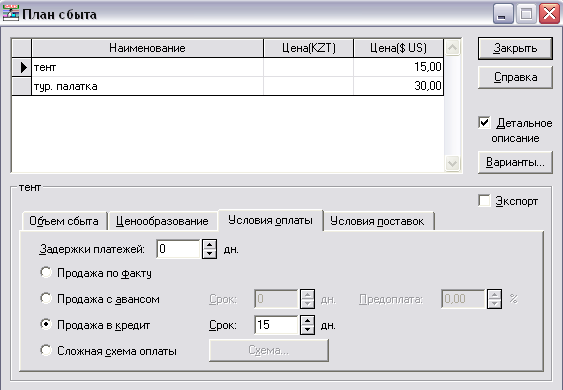Click the disabled Схема... button
This screenshot has width=563, height=390.
[269, 350]
